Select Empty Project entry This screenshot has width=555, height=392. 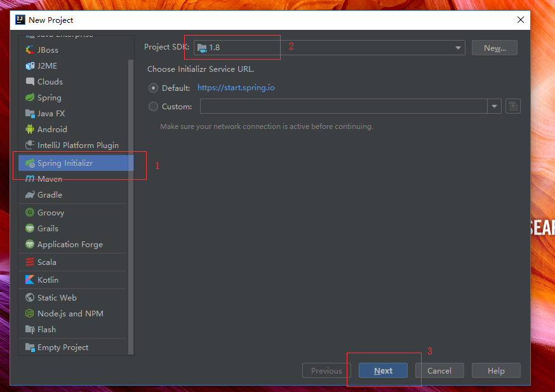76,348
